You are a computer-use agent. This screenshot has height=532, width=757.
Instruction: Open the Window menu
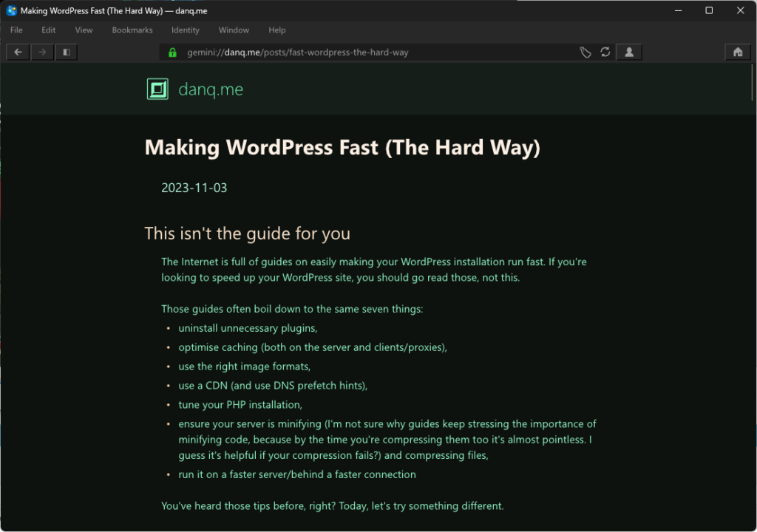point(234,30)
